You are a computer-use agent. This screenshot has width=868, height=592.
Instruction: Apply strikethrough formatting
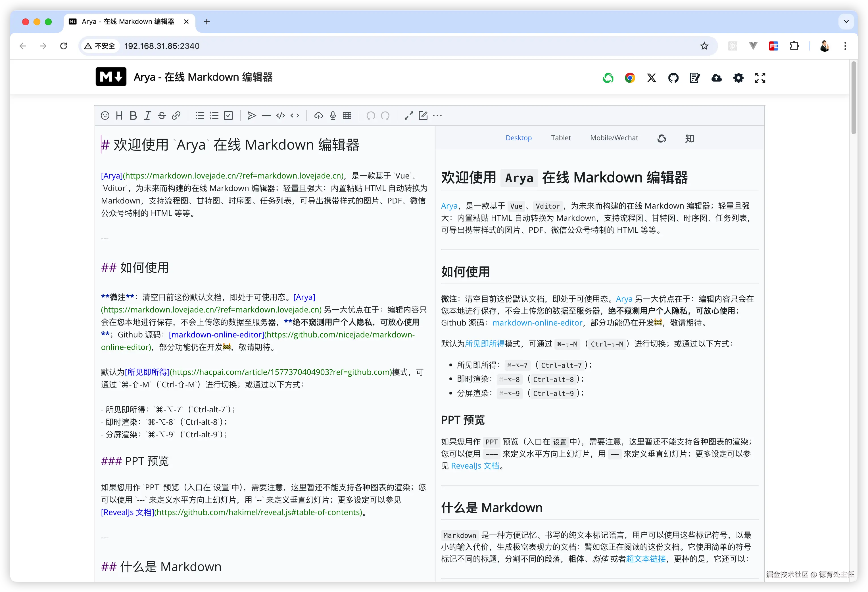click(162, 116)
